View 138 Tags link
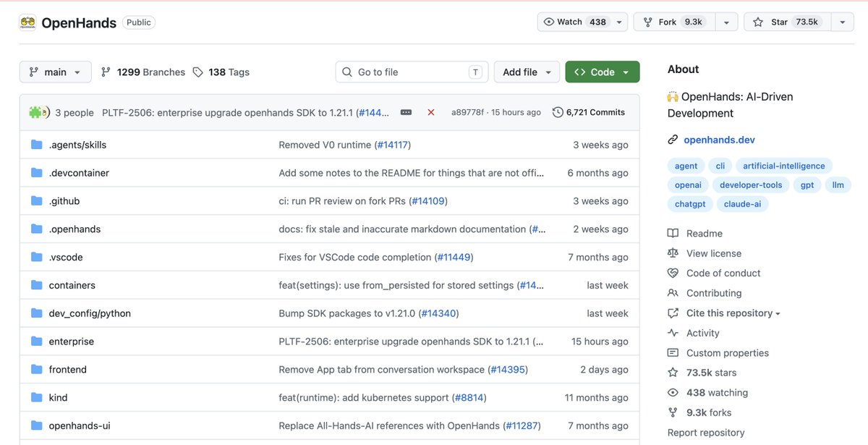Viewport: 868px width, 445px height. point(222,72)
